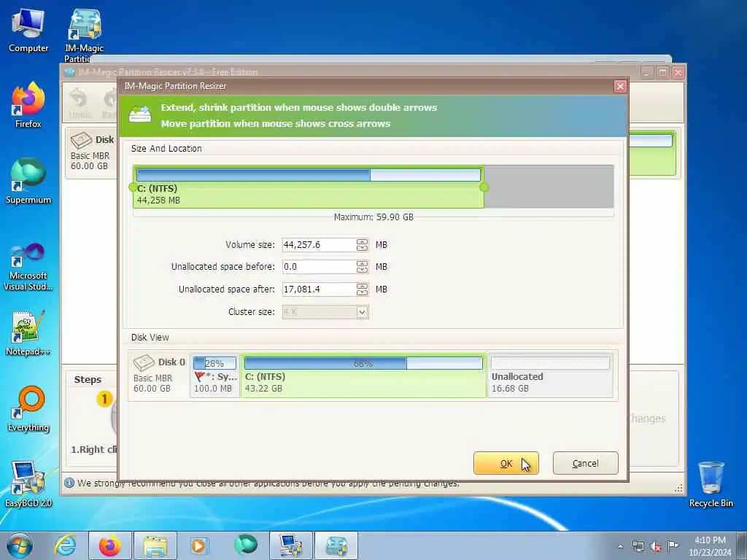This screenshot has width=747, height=560.
Task: Open the IM-Magic Partition desktop shortcut
Action: point(84,34)
